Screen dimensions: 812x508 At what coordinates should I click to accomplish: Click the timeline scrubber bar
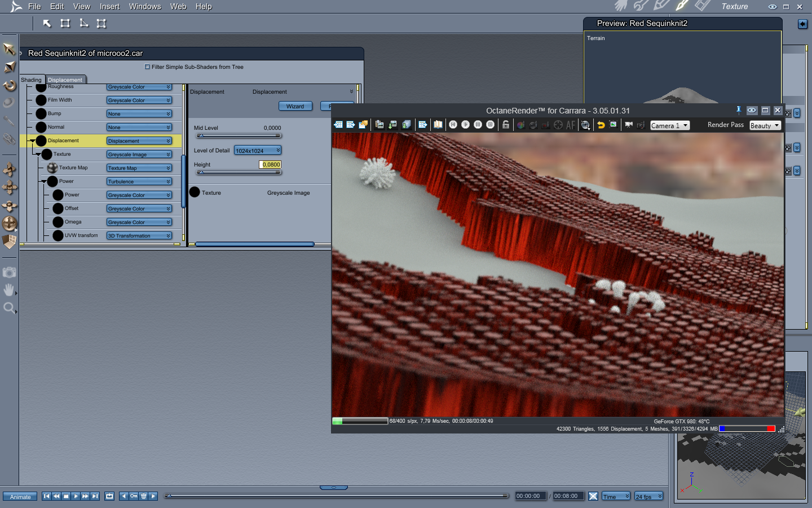[337, 496]
